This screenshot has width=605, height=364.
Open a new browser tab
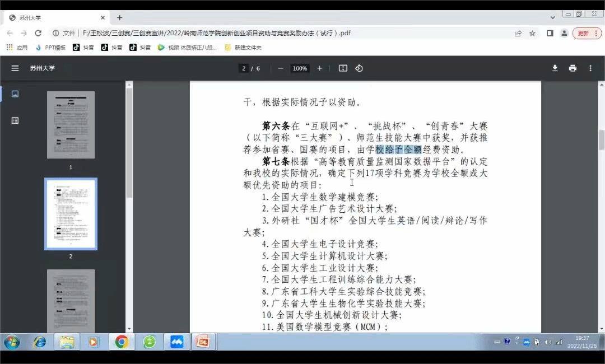tap(119, 17)
